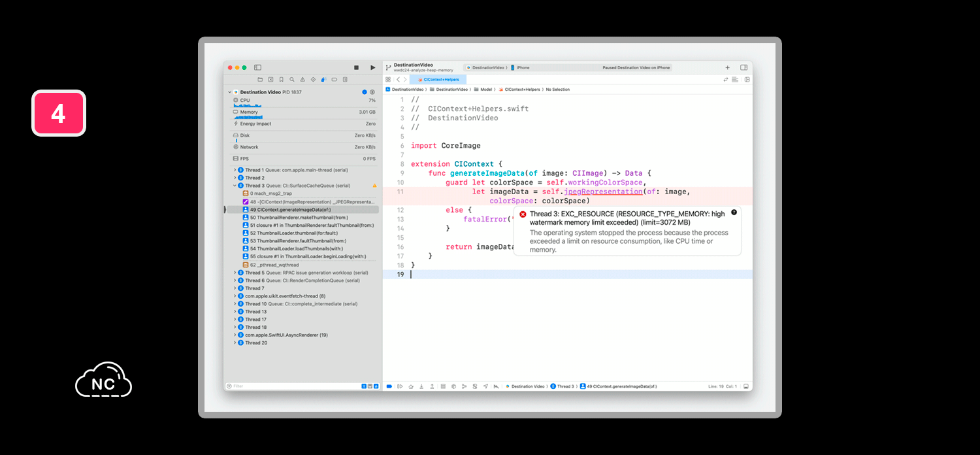980x455 pixels.
Task: Open the find navigator magnifier
Action: 292,79
